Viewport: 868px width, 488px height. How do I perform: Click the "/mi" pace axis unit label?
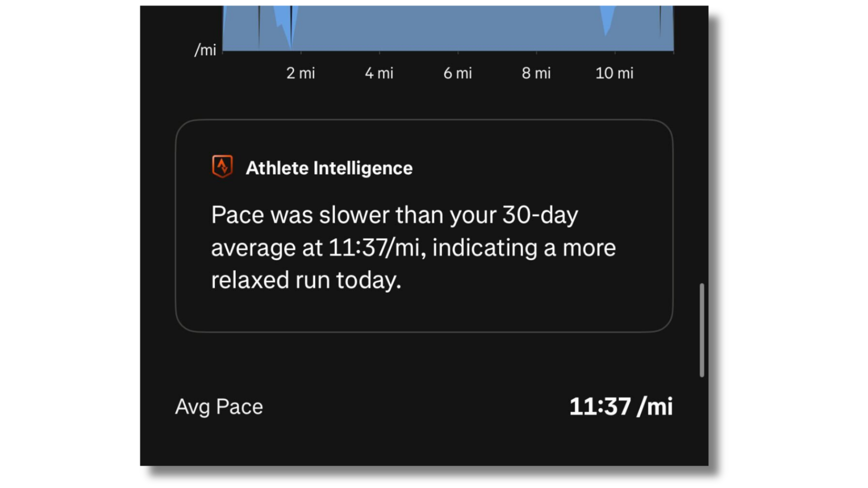[205, 50]
